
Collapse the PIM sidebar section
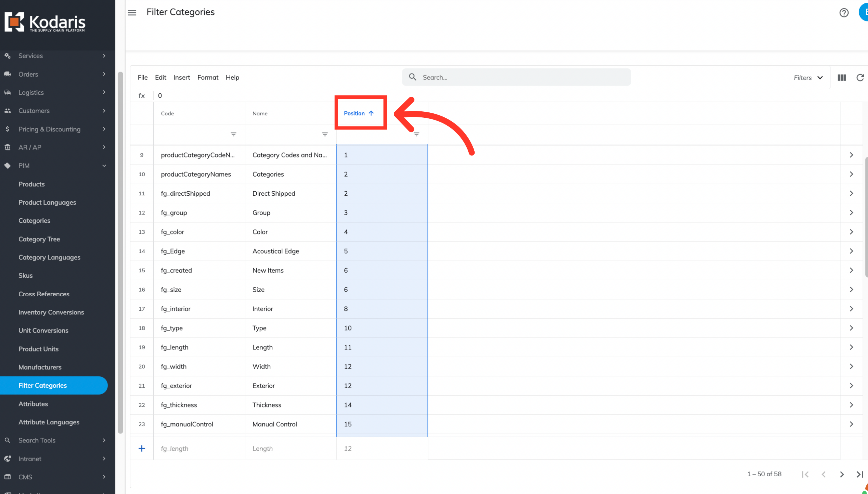point(104,166)
